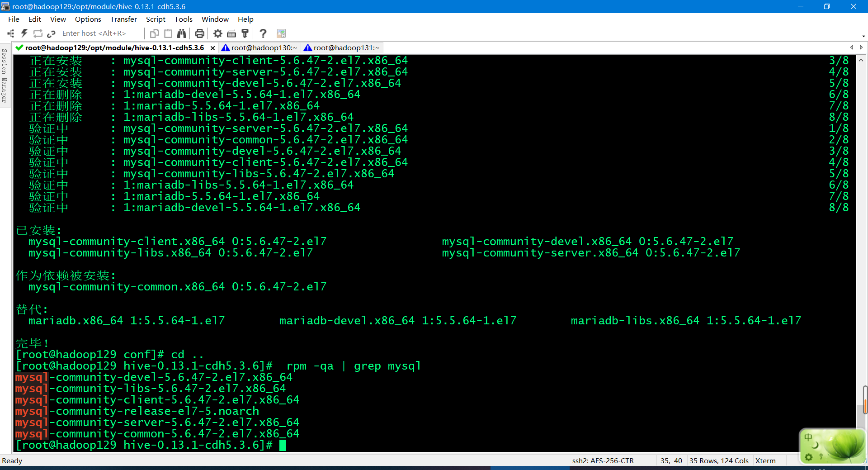Open the Tools menu

pyautogui.click(x=184, y=19)
